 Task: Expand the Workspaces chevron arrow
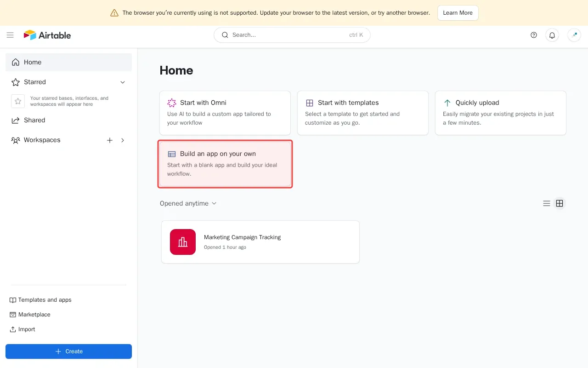[123, 140]
